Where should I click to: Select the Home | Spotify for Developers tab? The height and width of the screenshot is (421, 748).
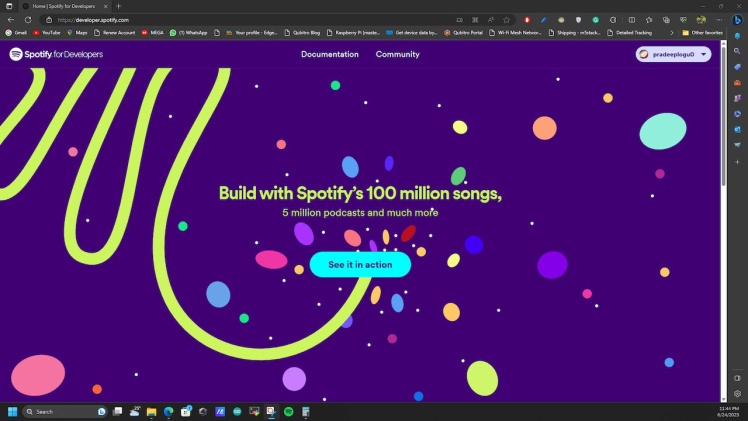(64, 6)
